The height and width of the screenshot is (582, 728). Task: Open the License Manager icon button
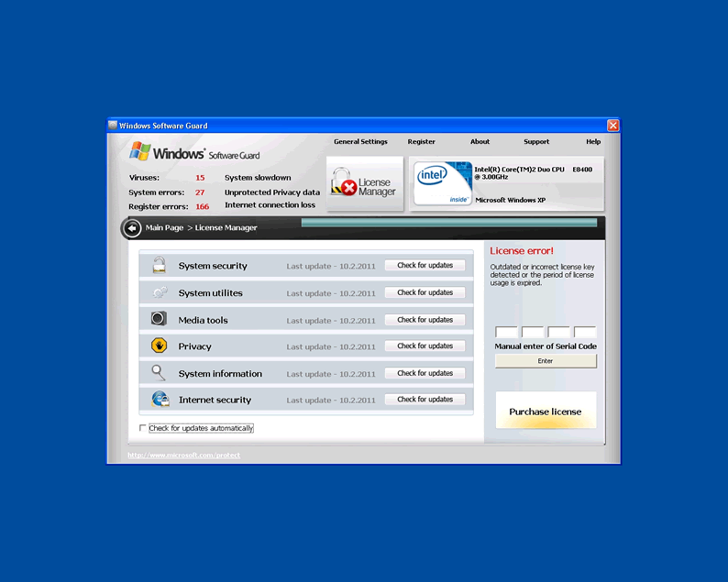[364, 184]
